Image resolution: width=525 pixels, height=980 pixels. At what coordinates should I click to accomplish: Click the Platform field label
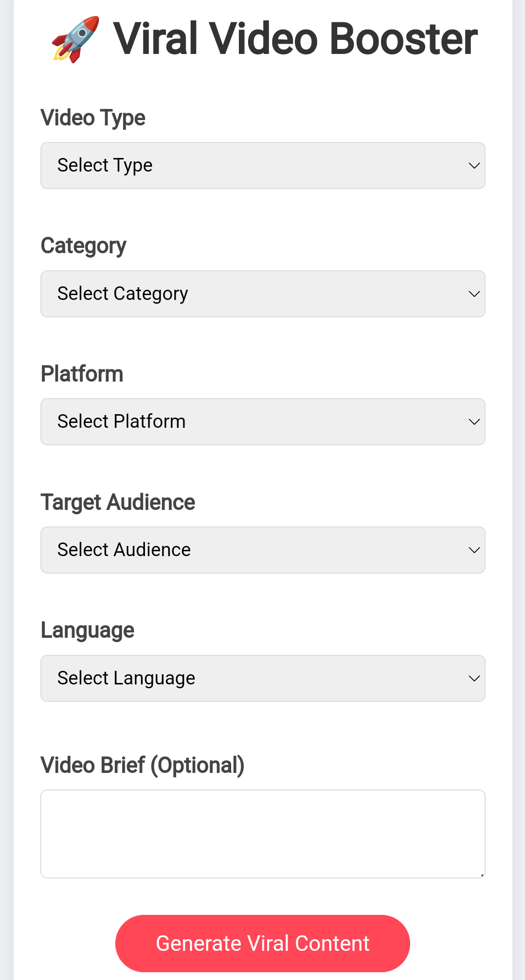[x=82, y=374]
